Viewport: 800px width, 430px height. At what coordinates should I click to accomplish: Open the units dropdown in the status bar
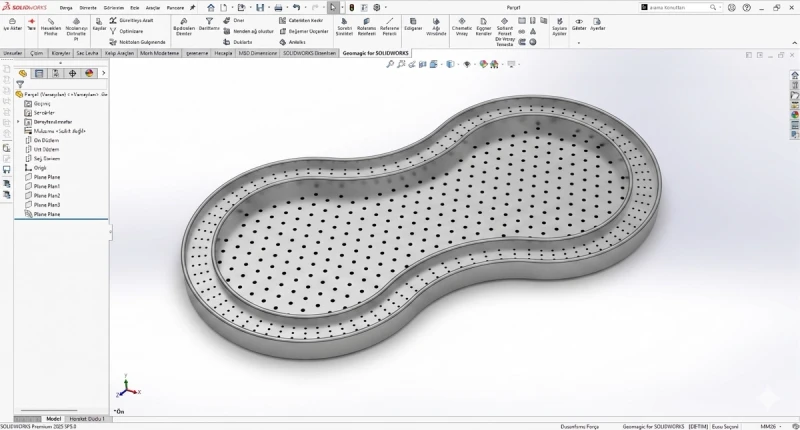pos(781,426)
